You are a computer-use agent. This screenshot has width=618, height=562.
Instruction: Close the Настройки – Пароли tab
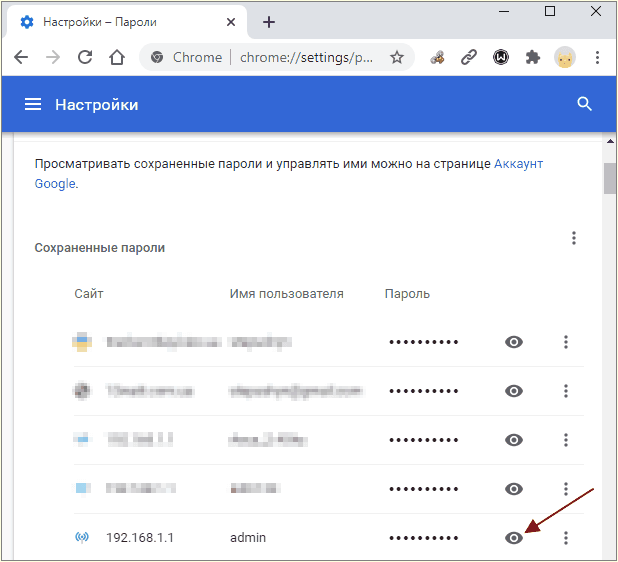pyautogui.click(x=231, y=22)
